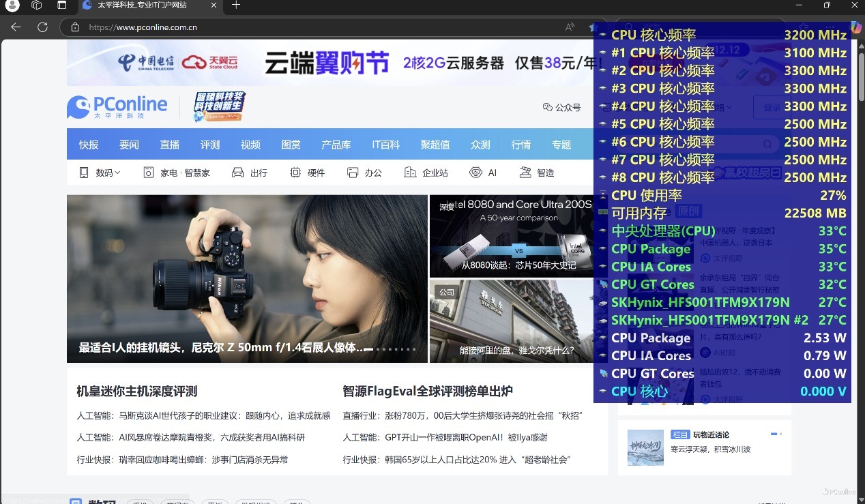Reload the page with the refresh icon

pos(42,27)
